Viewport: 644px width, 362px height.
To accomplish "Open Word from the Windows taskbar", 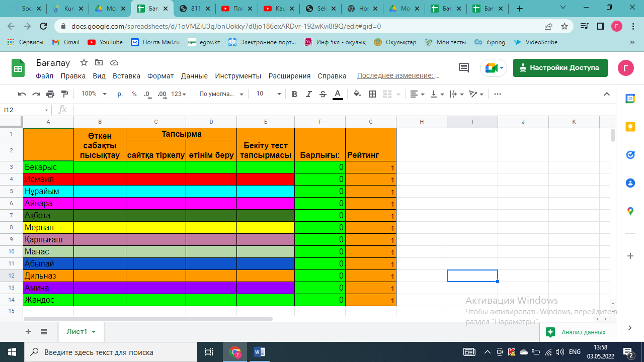I will coord(260,352).
